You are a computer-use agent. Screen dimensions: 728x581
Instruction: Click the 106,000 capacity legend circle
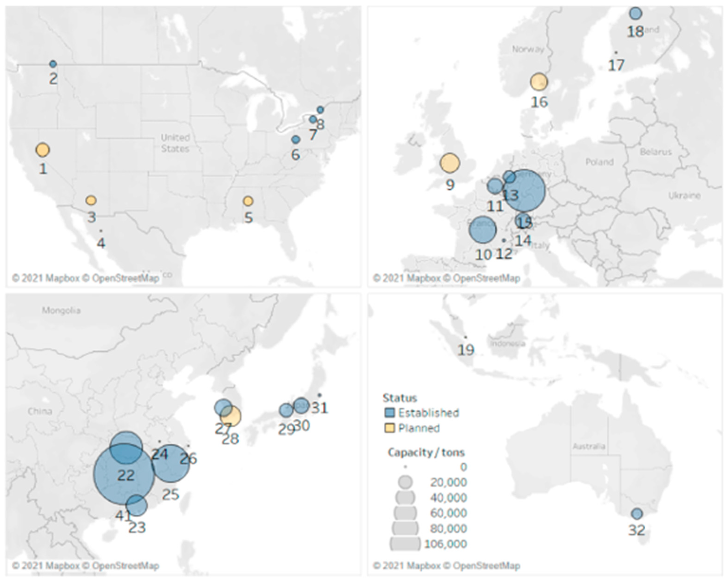405,544
